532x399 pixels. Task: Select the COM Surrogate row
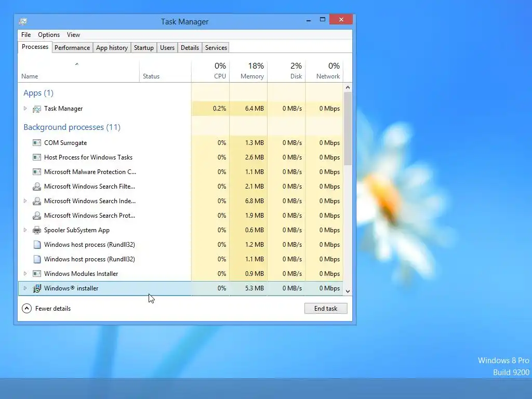pos(180,143)
